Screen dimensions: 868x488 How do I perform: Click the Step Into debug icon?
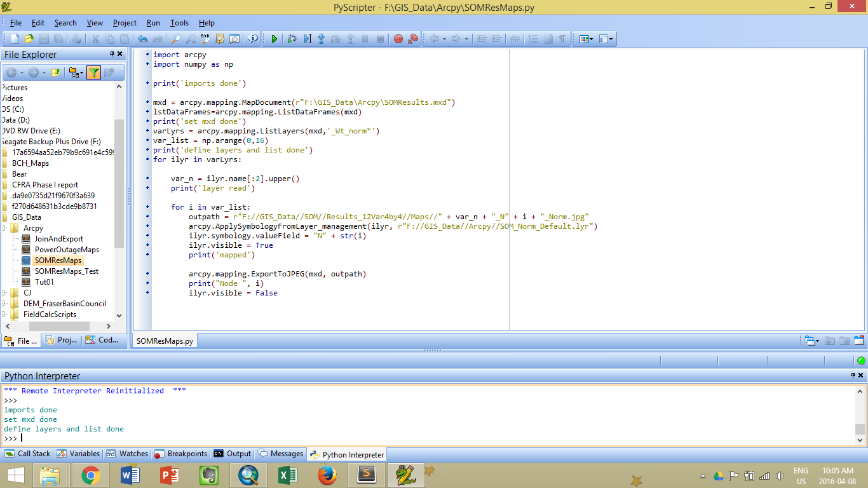point(321,39)
